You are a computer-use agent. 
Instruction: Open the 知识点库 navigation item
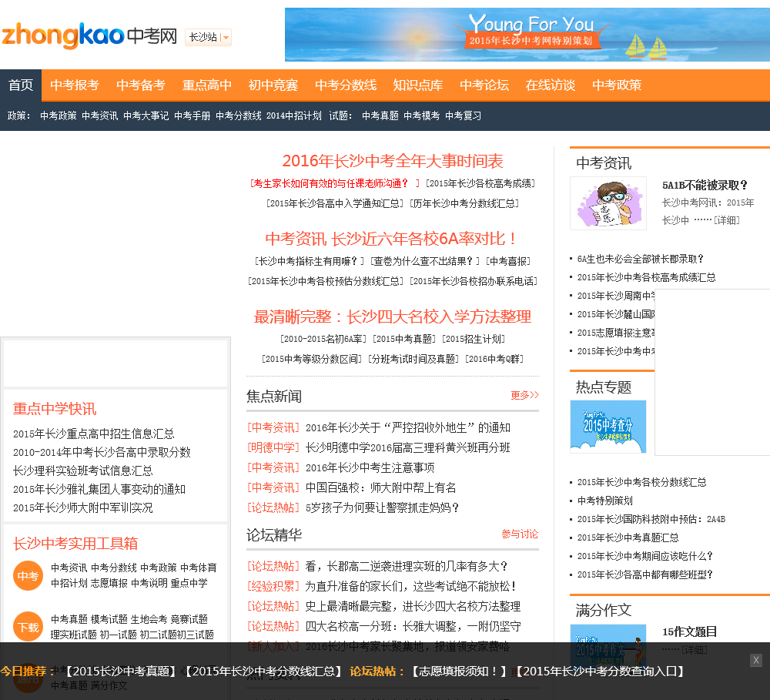pos(418,85)
